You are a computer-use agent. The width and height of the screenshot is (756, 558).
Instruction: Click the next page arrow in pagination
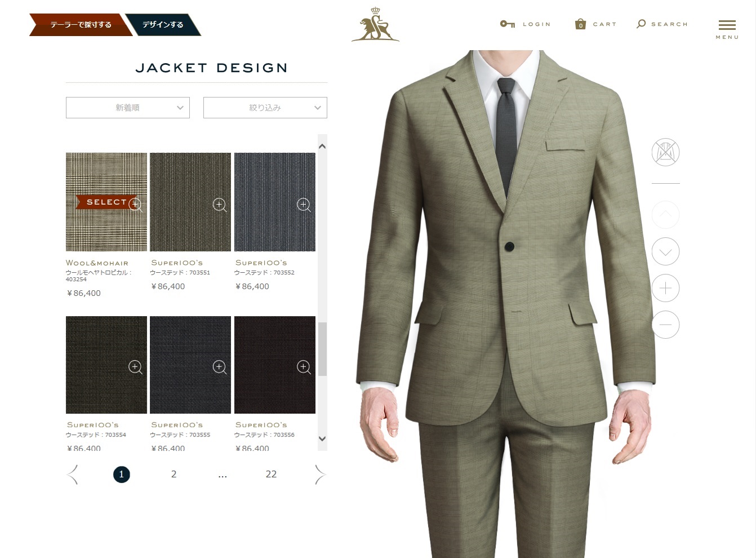(320, 475)
